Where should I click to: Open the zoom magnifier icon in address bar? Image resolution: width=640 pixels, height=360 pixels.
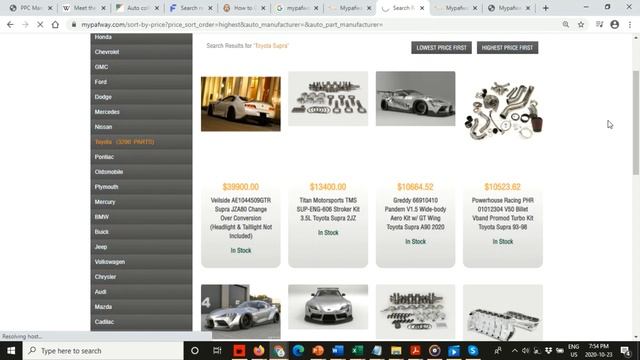566,24
